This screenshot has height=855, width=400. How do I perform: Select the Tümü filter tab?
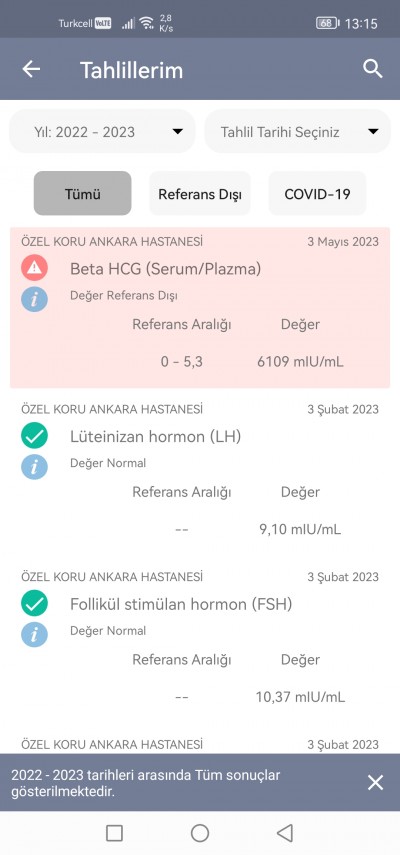82,194
